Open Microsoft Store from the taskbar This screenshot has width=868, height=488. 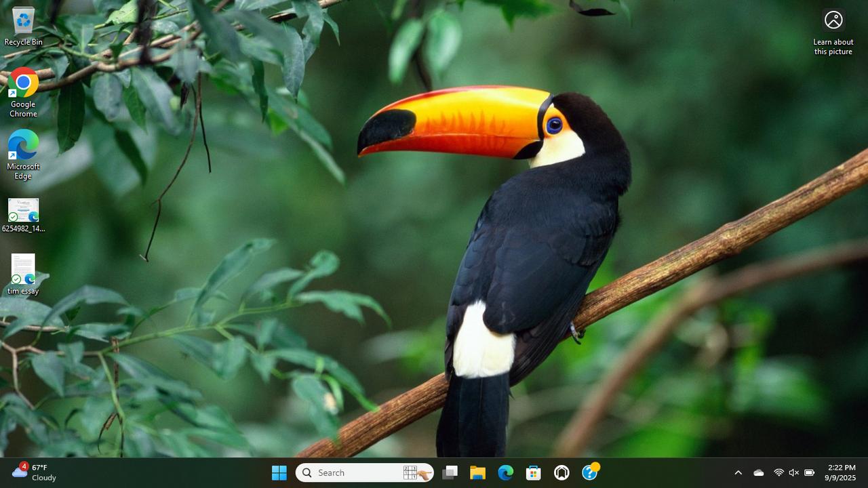[534, 472]
